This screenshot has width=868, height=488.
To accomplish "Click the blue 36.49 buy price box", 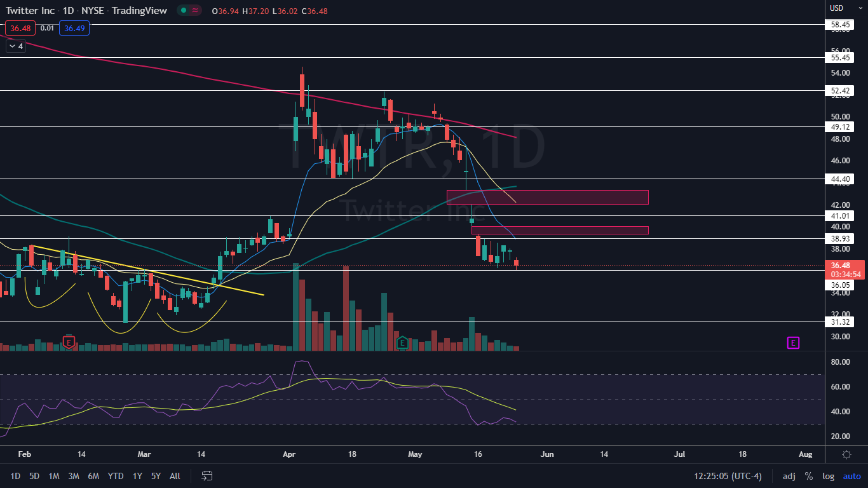I will click(x=74, y=28).
